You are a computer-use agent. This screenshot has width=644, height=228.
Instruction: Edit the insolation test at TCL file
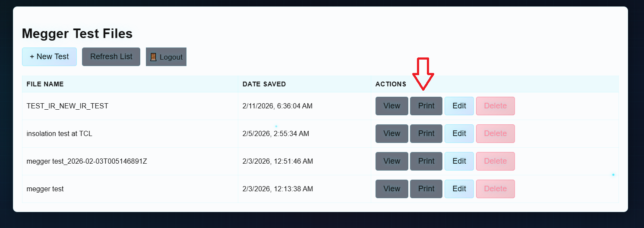tap(459, 133)
